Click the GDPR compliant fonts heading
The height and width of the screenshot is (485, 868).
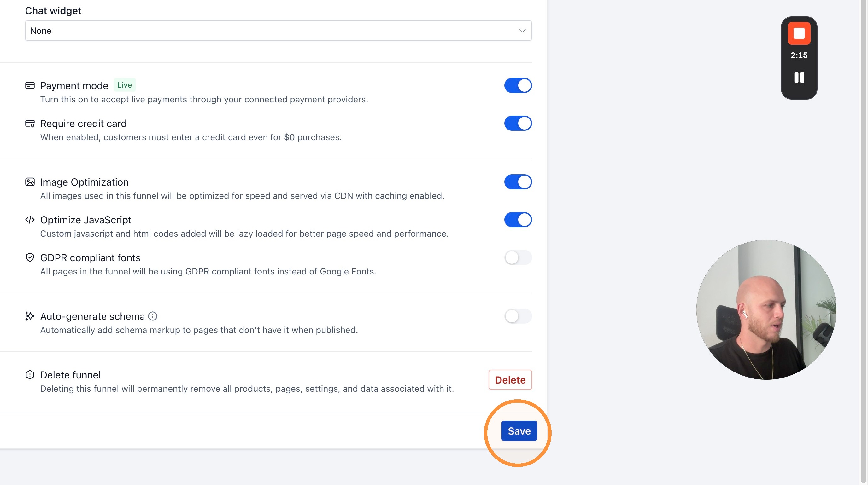point(90,258)
